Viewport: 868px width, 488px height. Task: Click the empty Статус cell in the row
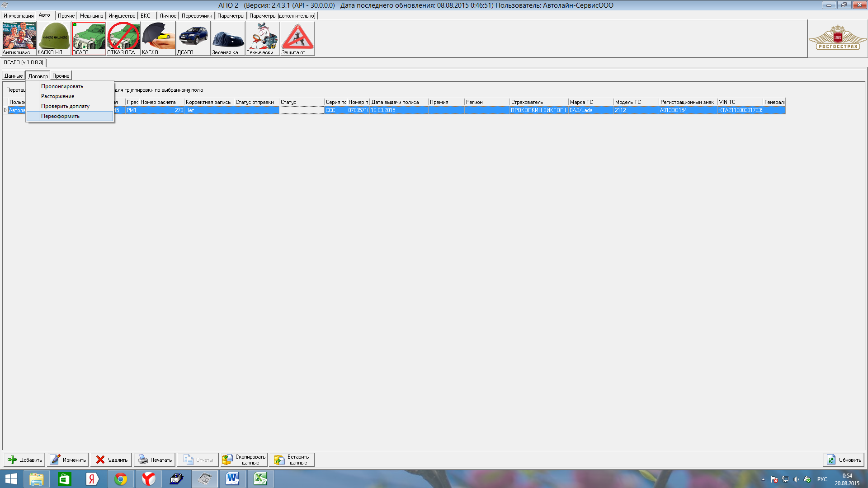point(302,110)
